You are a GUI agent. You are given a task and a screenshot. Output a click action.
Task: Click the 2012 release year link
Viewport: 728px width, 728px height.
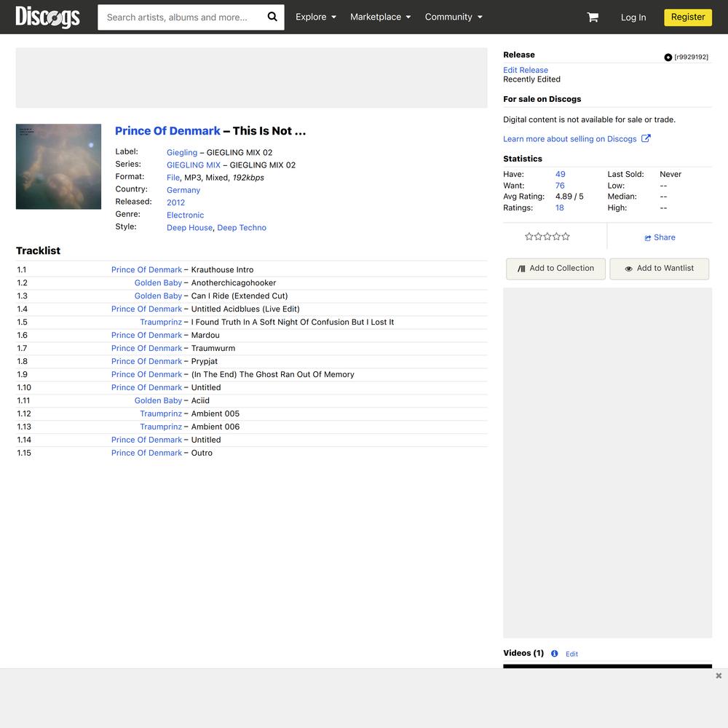pyautogui.click(x=175, y=202)
